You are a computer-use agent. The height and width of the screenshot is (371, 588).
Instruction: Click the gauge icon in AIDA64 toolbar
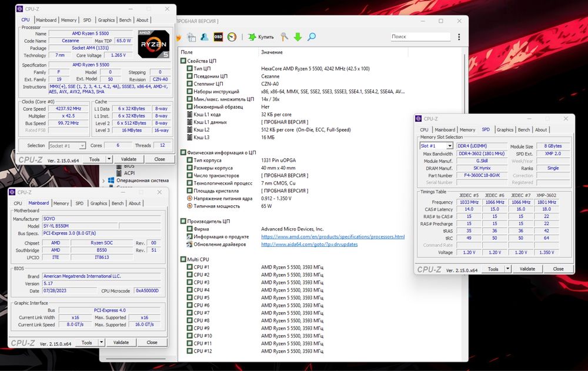tap(232, 37)
